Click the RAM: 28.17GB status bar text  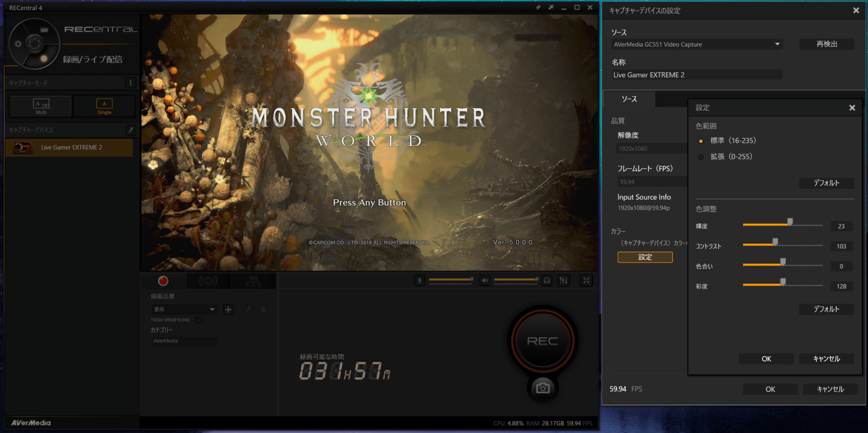point(545,423)
